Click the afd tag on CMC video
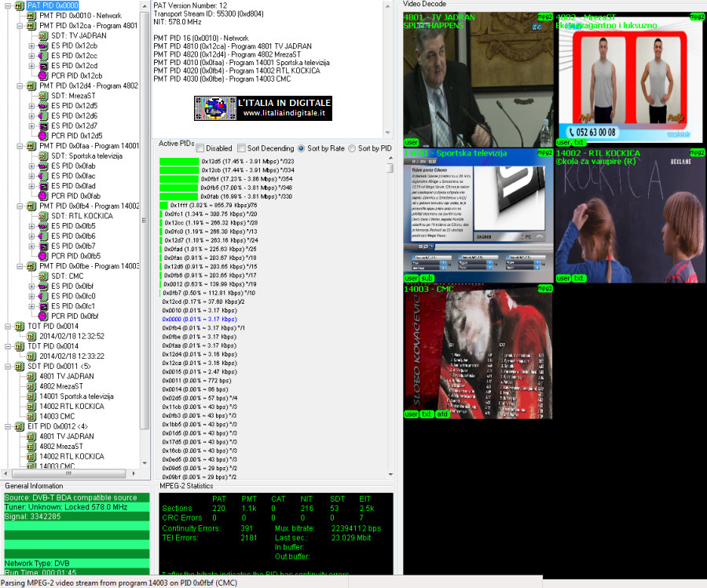Image resolution: width=707 pixels, height=588 pixels. pos(442,414)
